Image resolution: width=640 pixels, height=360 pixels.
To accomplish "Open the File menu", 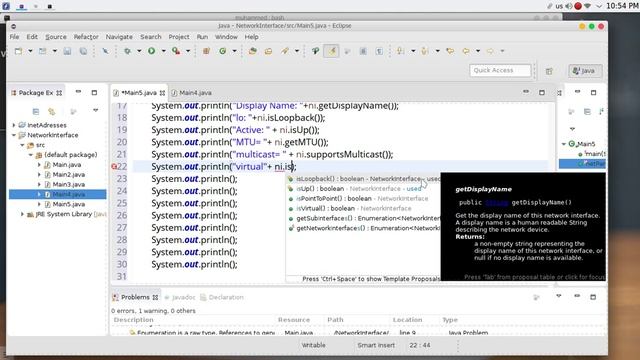I will point(14,37).
